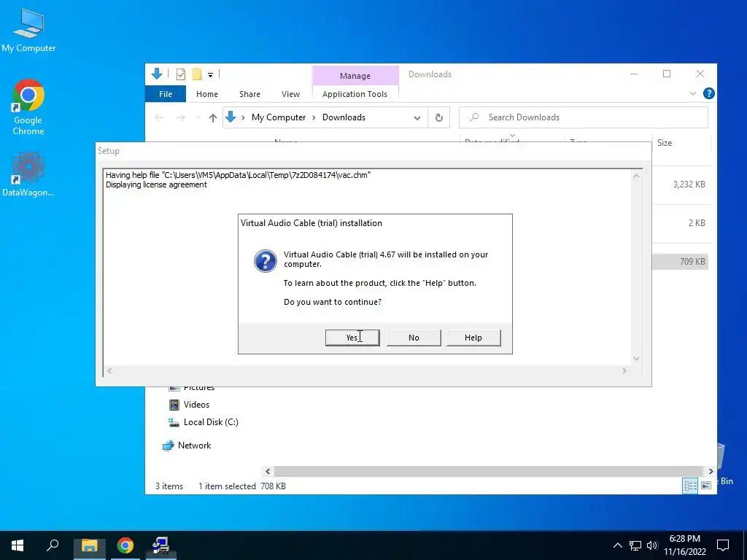Viewport: 747px width, 560px height.
Task: Collapse the ribbon with the chevron
Action: (x=693, y=94)
